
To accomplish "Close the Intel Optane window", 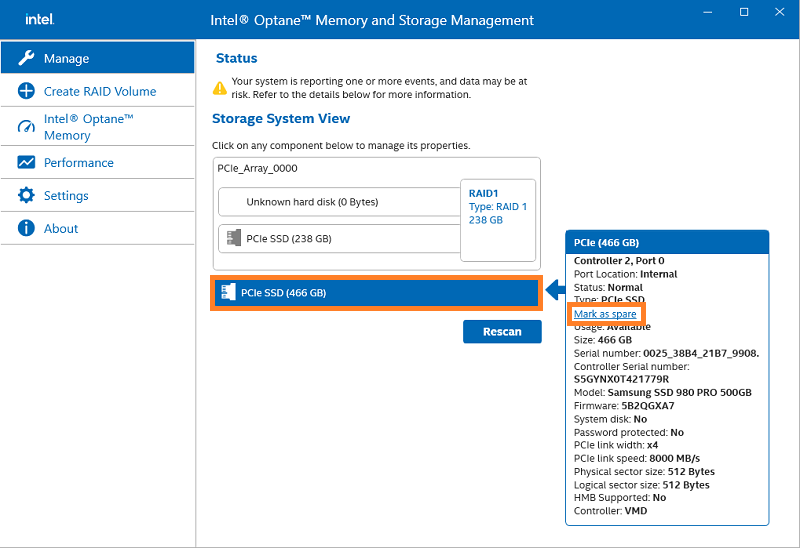I will pyautogui.click(x=780, y=12).
